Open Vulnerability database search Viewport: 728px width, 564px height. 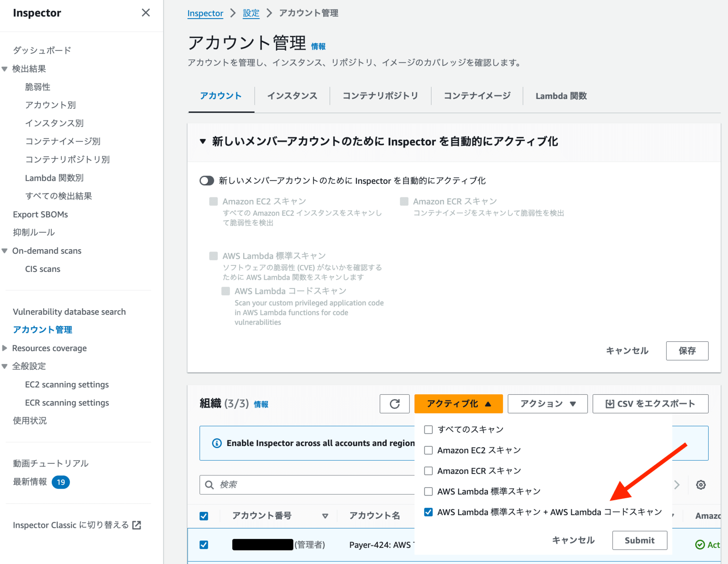[69, 312]
